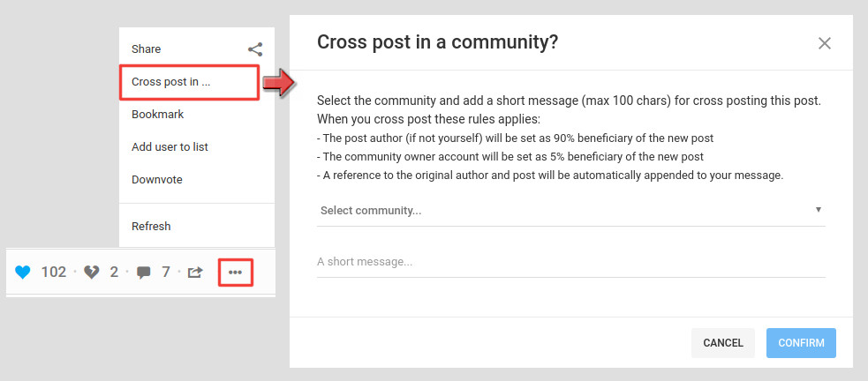Choose Share from the context menu

(147, 49)
